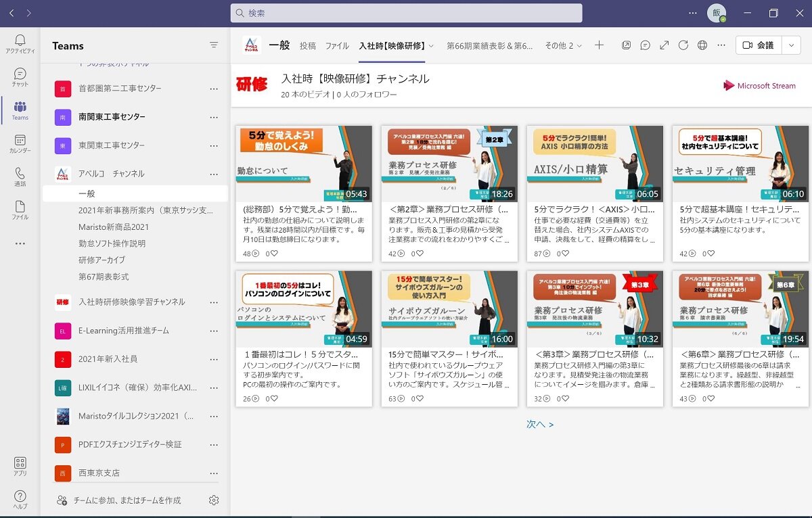Select the Teams icon in sidebar
The height and width of the screenshot is (518, 812).
(20, 110)
